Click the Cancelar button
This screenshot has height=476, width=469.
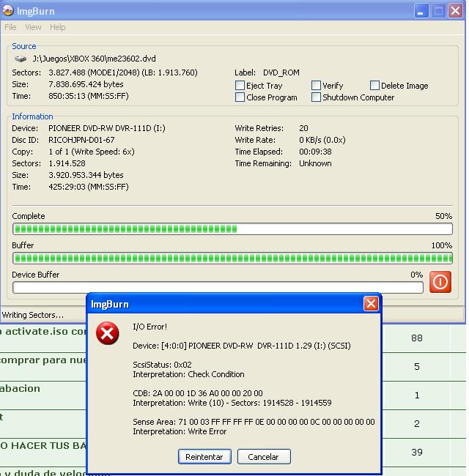click(263, 456)
